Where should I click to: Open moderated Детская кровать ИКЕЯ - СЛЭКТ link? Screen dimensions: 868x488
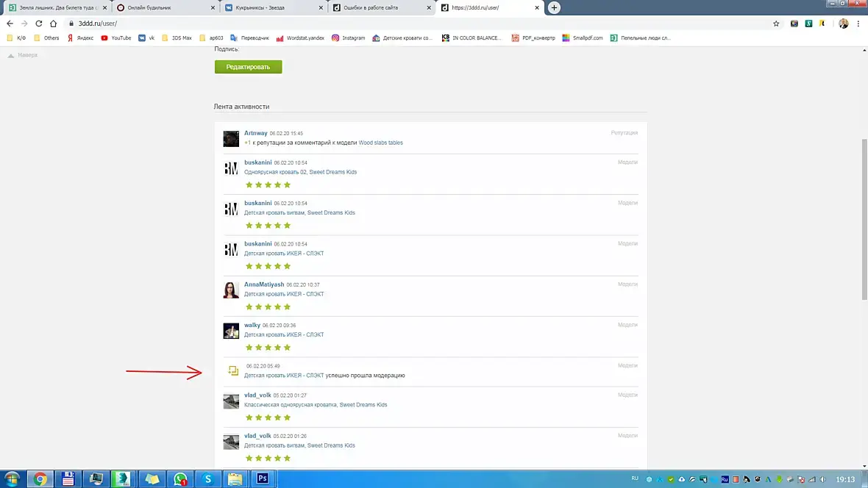pyautogui.click(x=284, y=376)
